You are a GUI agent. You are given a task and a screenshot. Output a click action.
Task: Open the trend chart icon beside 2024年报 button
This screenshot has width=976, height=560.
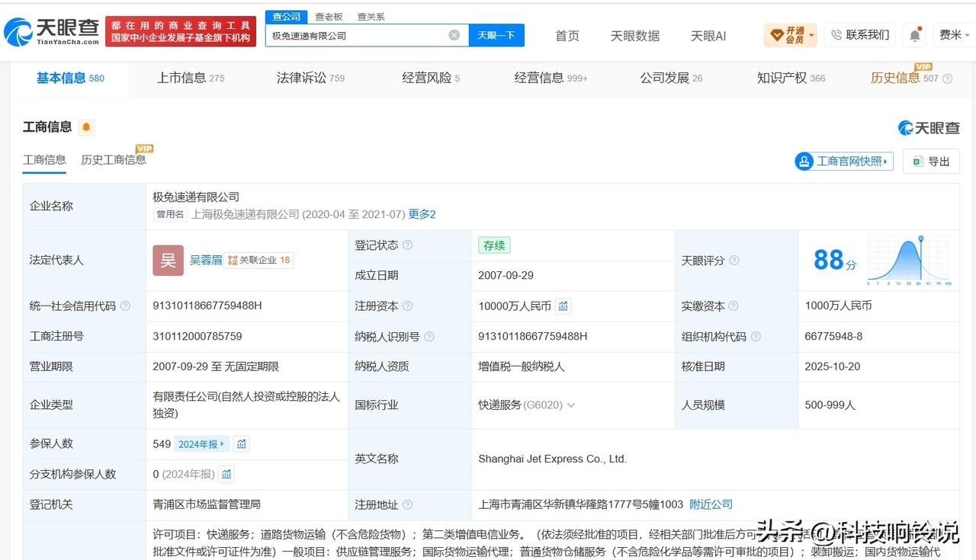[x=241, y=443]
